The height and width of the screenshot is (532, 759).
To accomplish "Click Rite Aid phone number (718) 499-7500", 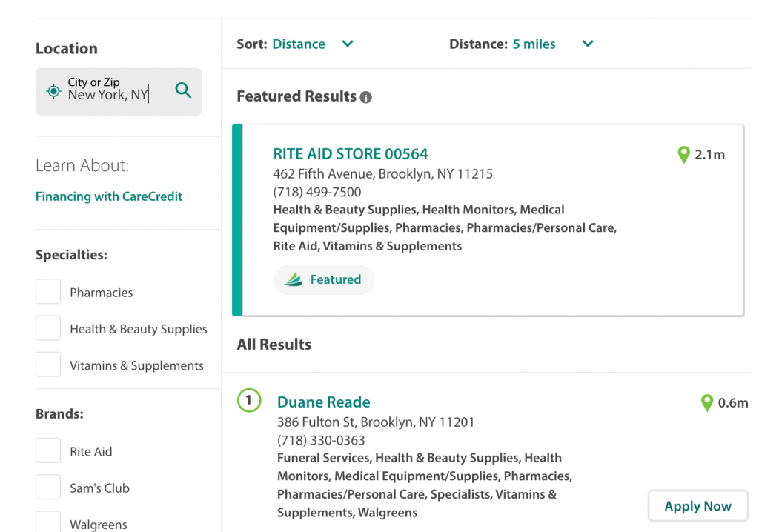I will tap(317, 192).
